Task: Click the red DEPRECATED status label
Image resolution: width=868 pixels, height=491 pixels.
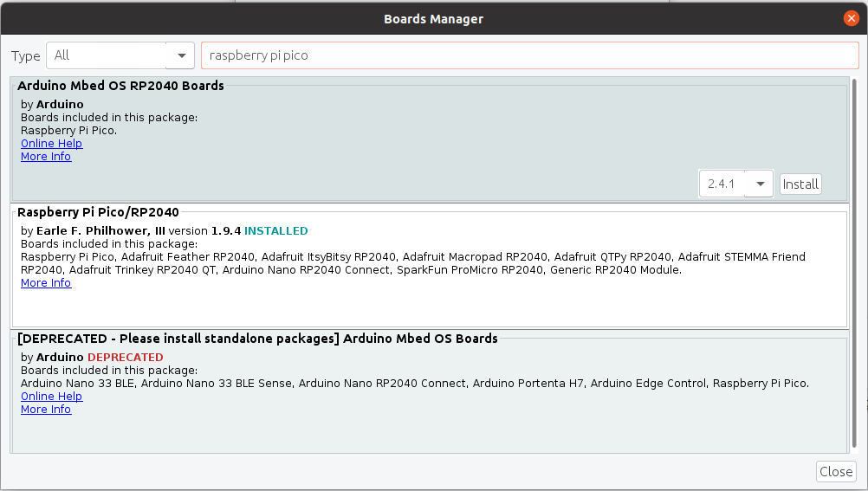Action: 125,357
